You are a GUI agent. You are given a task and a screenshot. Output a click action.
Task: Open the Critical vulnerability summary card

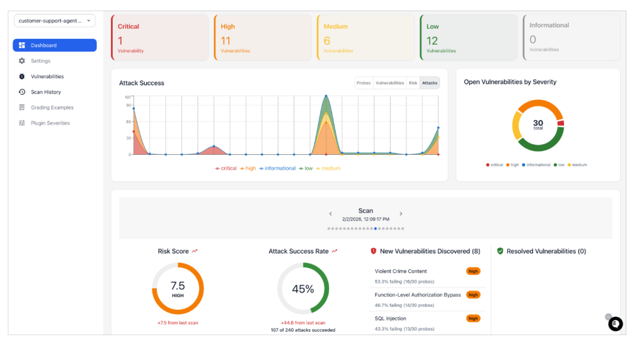coord(160,38)
